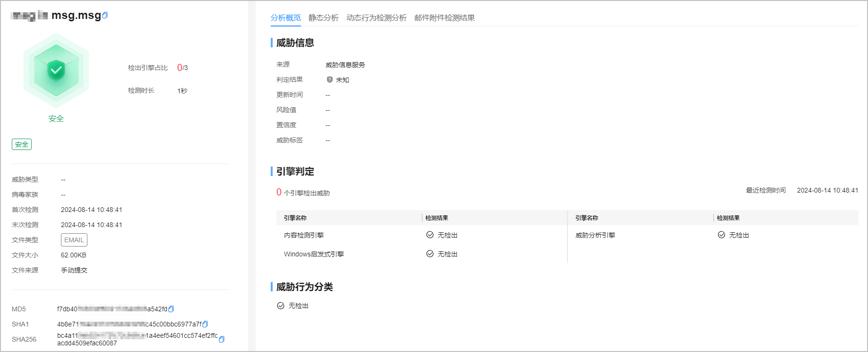
Task: Select the 威胁分析引擎 engine name
Action: pos(595,235)
